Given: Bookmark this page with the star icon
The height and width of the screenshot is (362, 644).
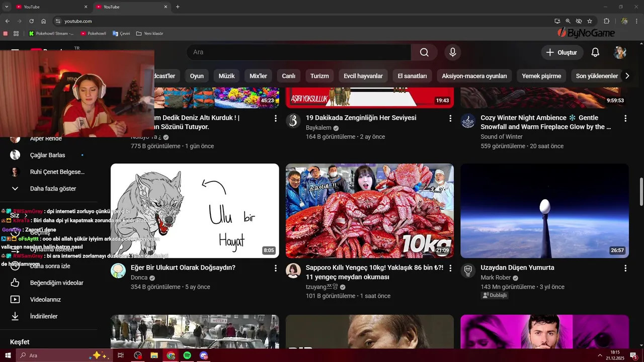Looking at the screenshot, I should tap(590, 21).
